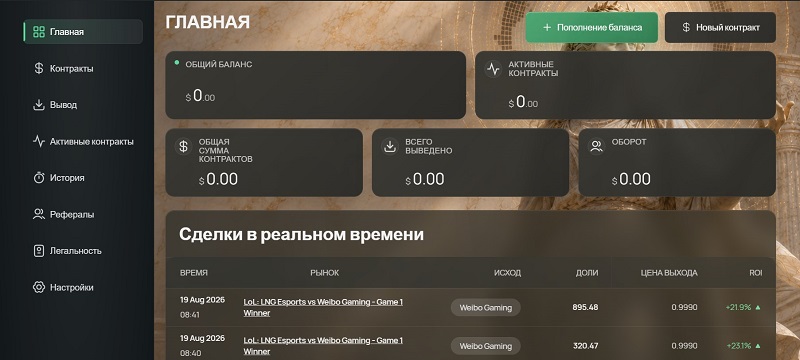This screenshot has width=800, height=360.
Task: Click the Пополнение баланса button
Action: point(592,28)
